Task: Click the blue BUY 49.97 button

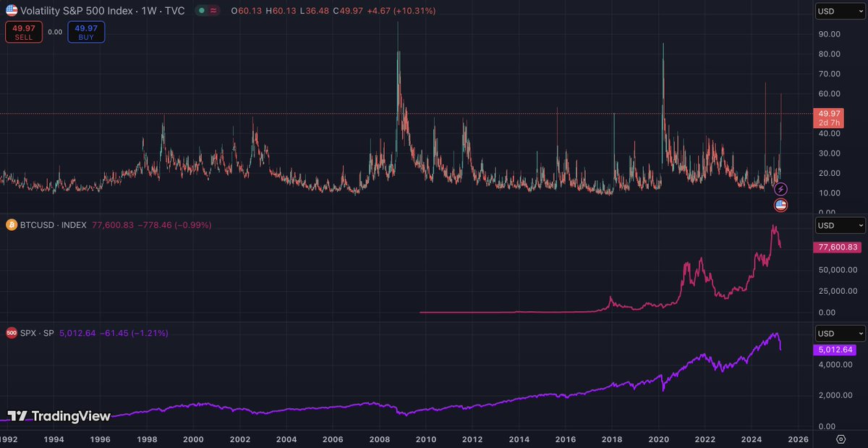Action: point(86,32)
